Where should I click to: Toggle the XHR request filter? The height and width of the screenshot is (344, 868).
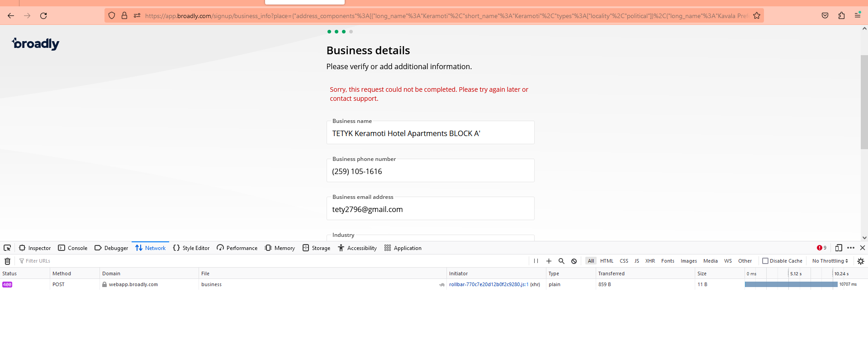(650, 261)
